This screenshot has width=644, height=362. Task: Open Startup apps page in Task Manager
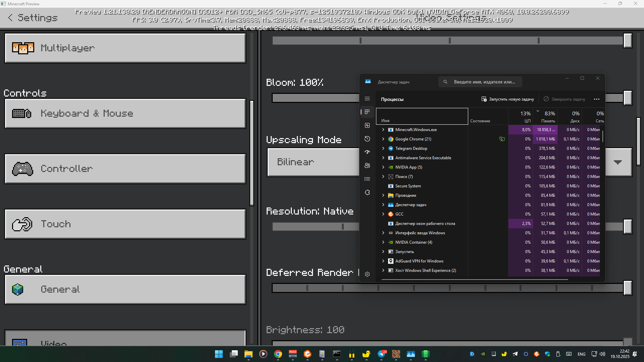pyautogui.click(x=367, y=152)
